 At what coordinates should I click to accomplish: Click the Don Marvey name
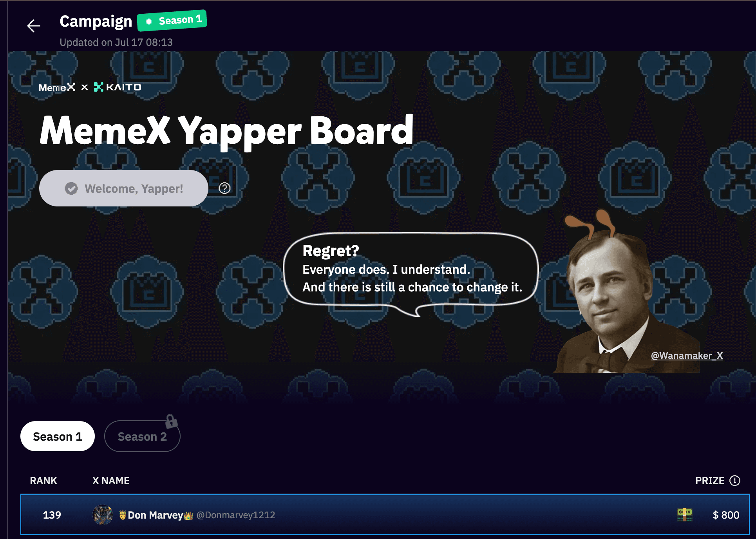pos(156,515)
